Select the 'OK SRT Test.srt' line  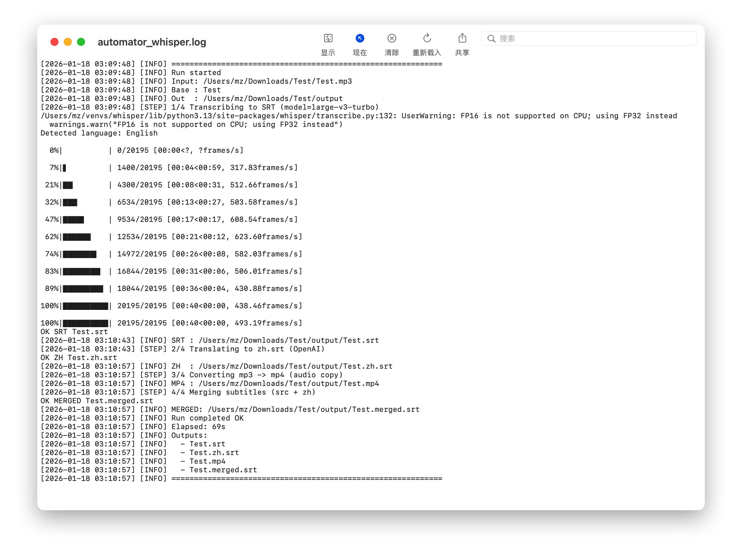(x=74, y=331)
